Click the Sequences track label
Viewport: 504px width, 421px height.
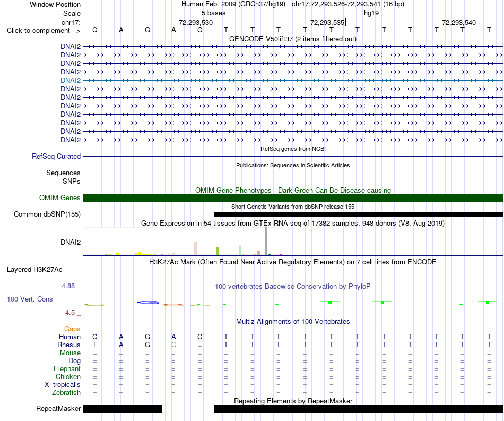click(63, 173)
